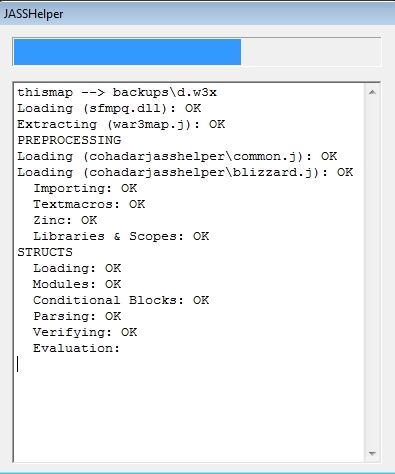
Task: Click the scrollbar up arrow in log
Action: (372, 92)
